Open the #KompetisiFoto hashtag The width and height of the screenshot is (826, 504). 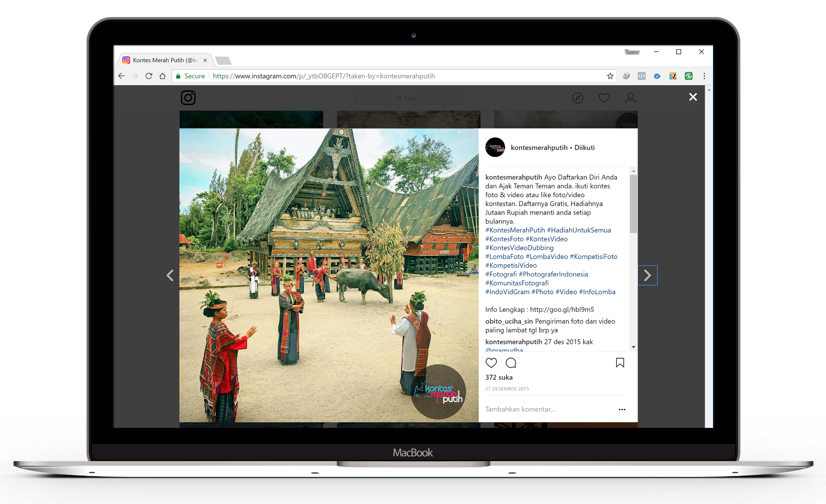[594, 256]
